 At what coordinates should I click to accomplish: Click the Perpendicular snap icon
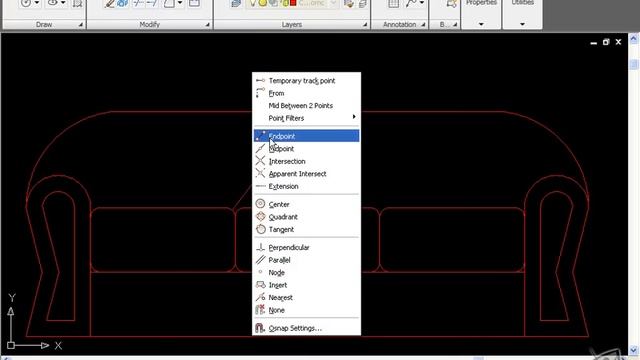(x=260, y=247)
